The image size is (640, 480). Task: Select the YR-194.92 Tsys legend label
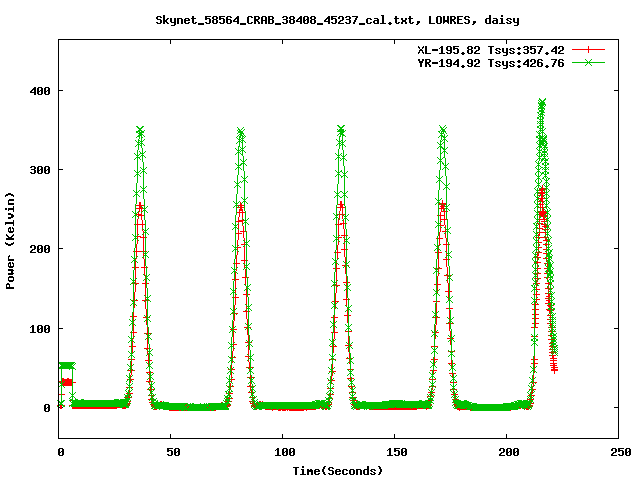point(491,63)
